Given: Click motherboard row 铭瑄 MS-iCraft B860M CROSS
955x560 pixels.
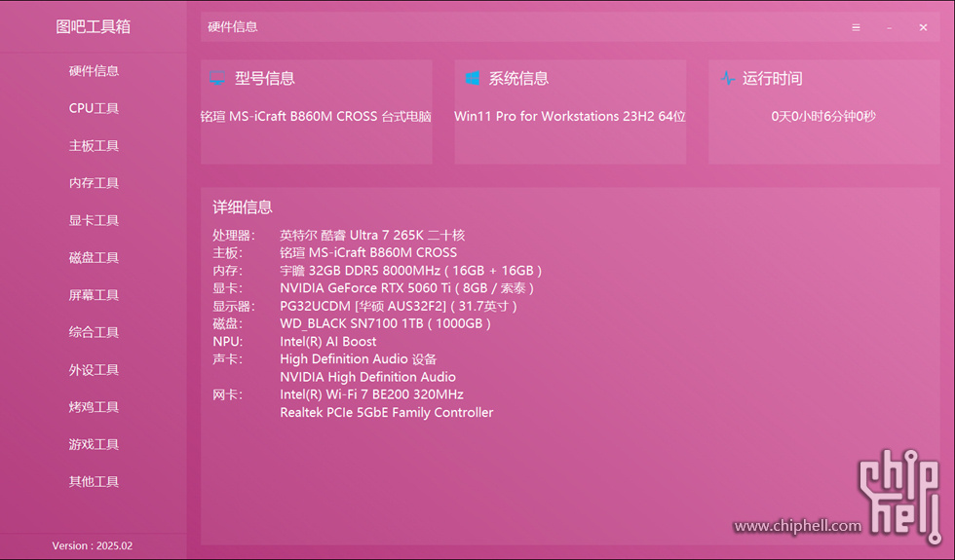Looking at the screenshot, I should pyautogui.click(x=368, y=252).
